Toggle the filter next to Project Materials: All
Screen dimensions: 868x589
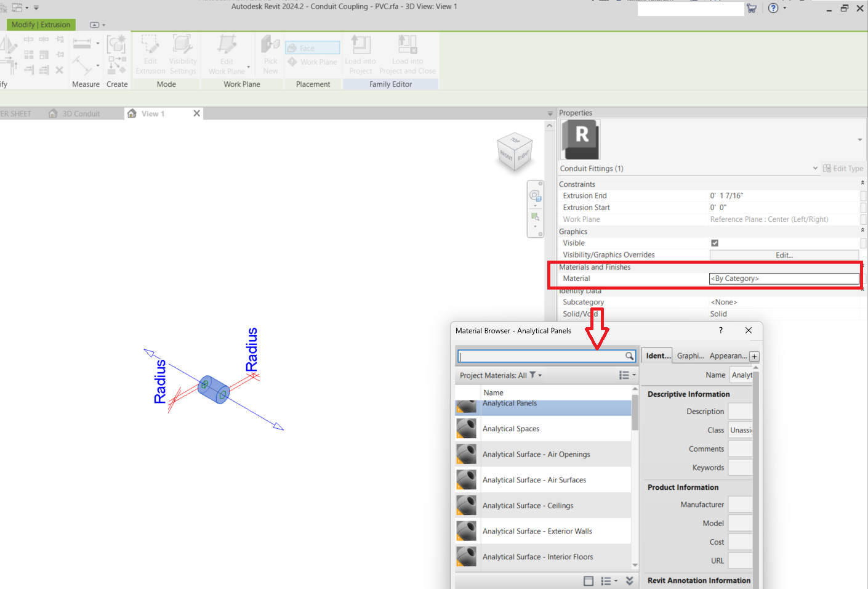tap(533, 375)
